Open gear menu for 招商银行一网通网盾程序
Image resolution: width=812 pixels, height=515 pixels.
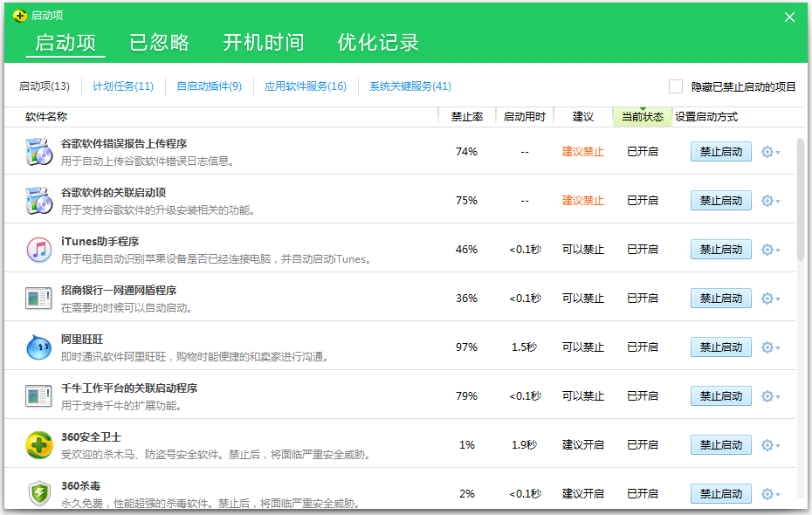pos(771,299)
